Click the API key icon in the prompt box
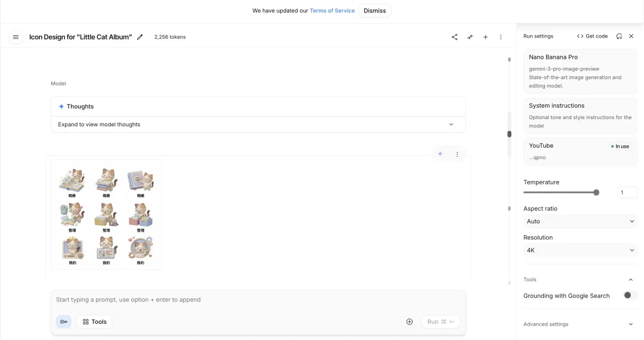 click(64, 322)
